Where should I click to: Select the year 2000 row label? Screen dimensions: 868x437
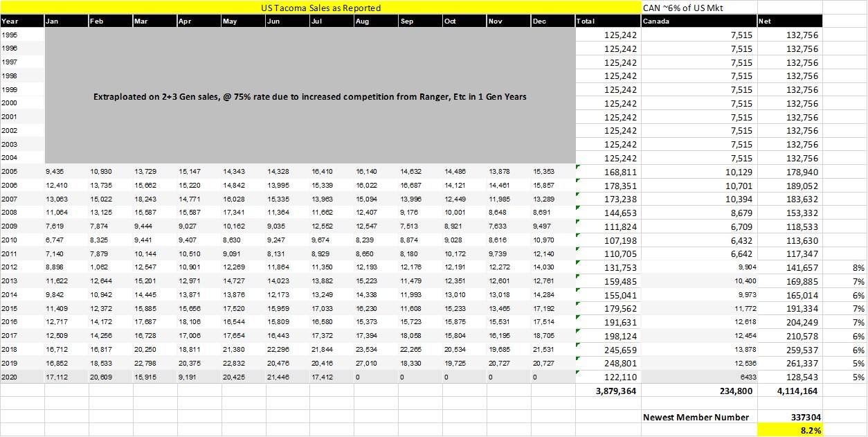[x=22, y=103]
